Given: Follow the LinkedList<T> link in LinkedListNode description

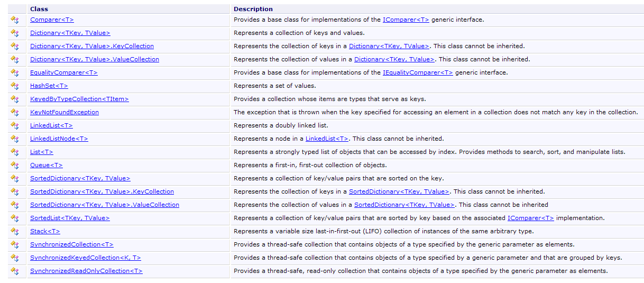Looking at the screenshot, I should tap(327, 139).
